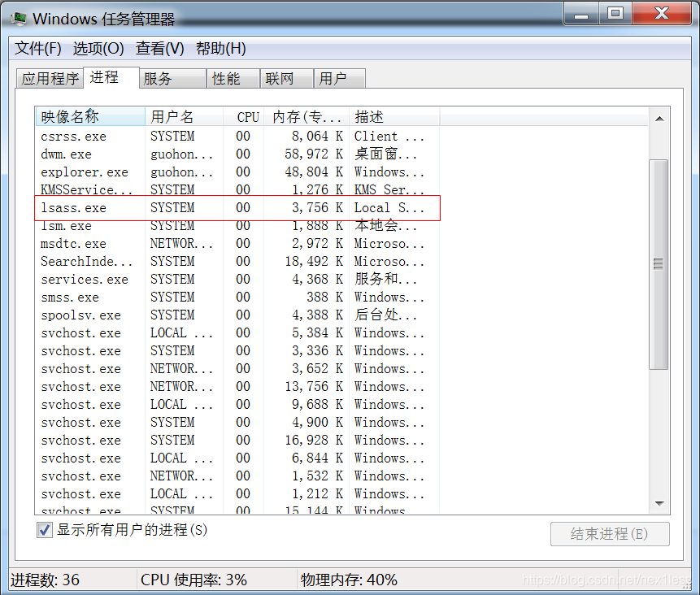This screenshot has height=595, width=700.
Task: Select the 进程 tab
Action: click(111, 77)
